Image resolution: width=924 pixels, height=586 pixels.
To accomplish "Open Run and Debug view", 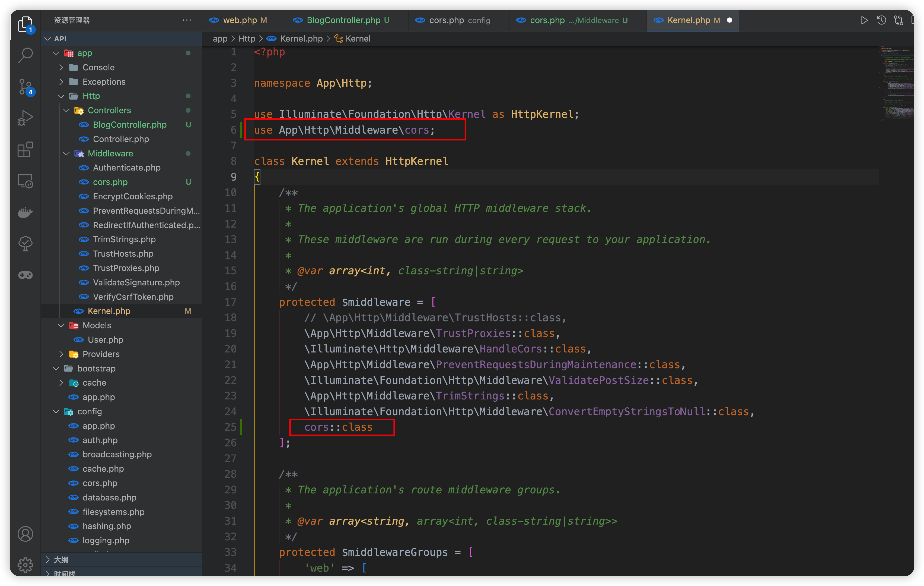I will (25, 118).
